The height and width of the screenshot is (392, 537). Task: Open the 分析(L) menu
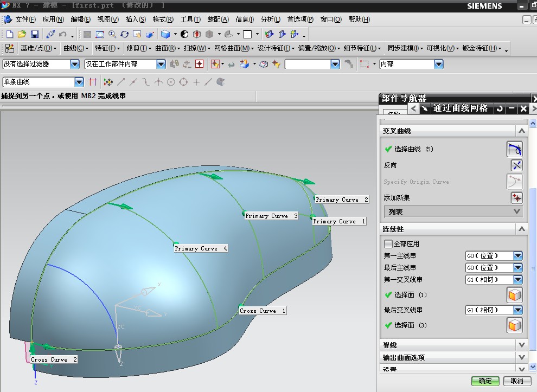[270, 20]
